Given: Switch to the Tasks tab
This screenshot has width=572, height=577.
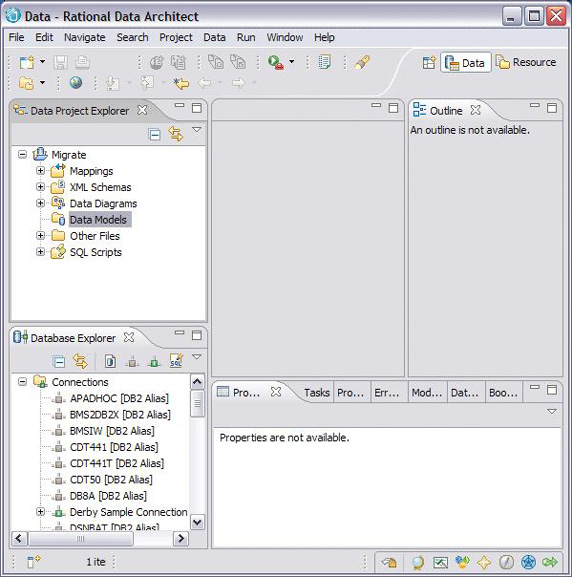Looking at the screenshot, I should pyautogui.click(x=317, y=393).
